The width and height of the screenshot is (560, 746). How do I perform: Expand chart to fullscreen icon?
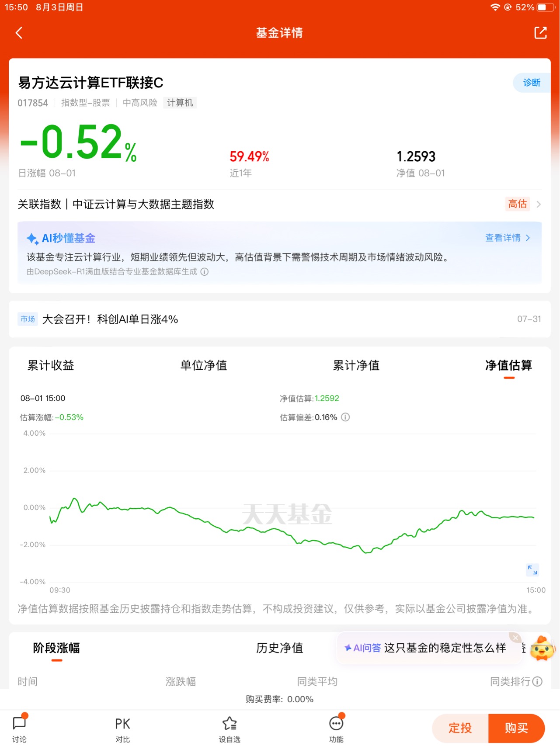pyautogui.click(x=532, y=570)
